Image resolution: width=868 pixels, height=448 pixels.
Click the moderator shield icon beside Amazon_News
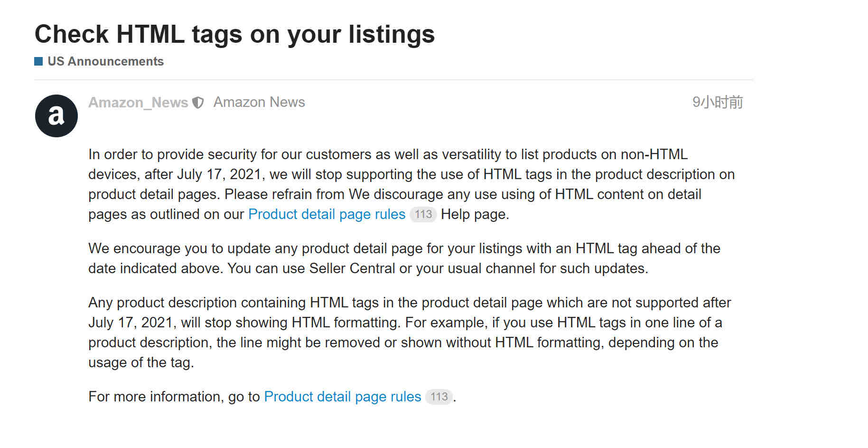click(198, 103)
